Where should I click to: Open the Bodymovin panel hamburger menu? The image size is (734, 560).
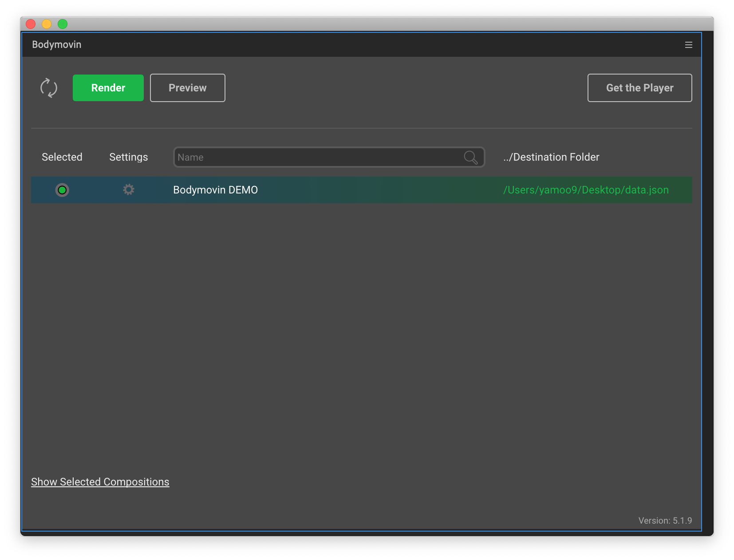pyautogui.click(x=689, y=45)
